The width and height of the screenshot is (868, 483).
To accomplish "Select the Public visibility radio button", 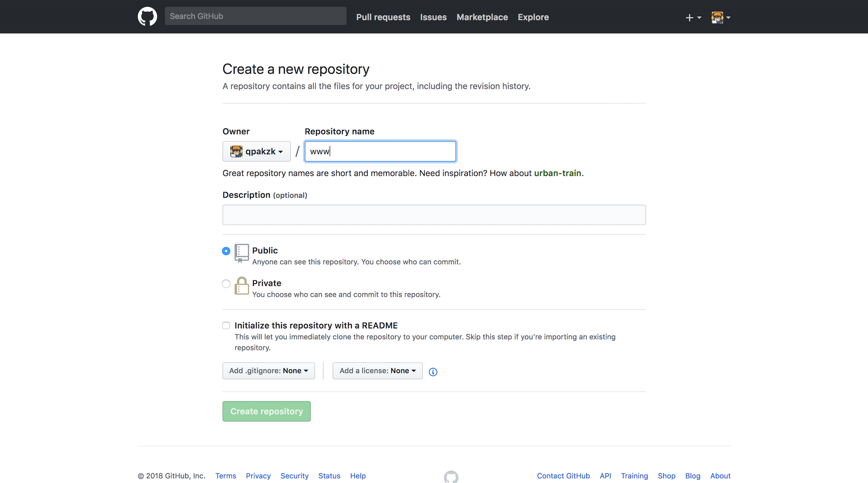I will 226,251.
